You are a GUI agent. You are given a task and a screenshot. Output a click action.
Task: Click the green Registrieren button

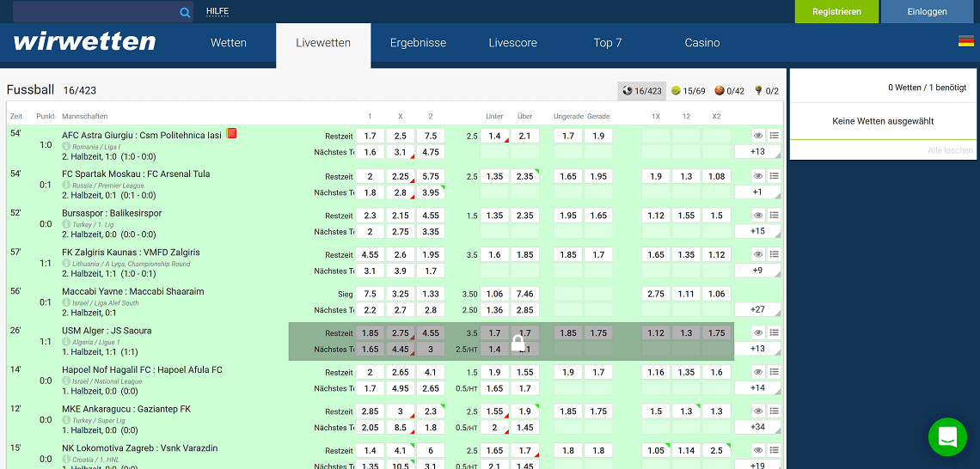click(x=837, y=11)
